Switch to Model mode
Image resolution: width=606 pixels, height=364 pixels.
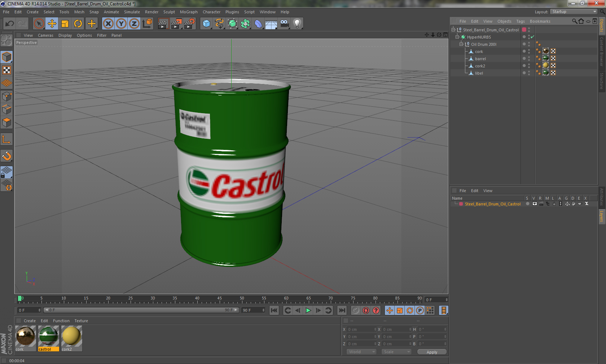(x=7, y=57)
